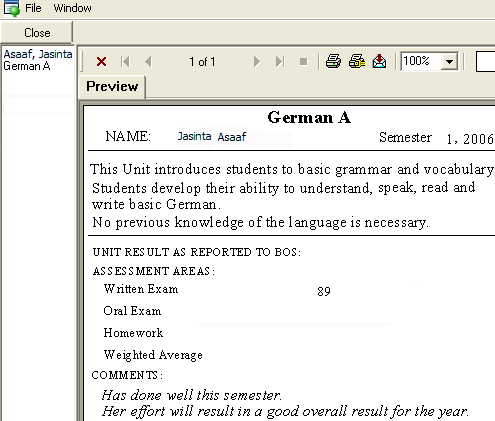Click the text field right of zoom box

485,62
